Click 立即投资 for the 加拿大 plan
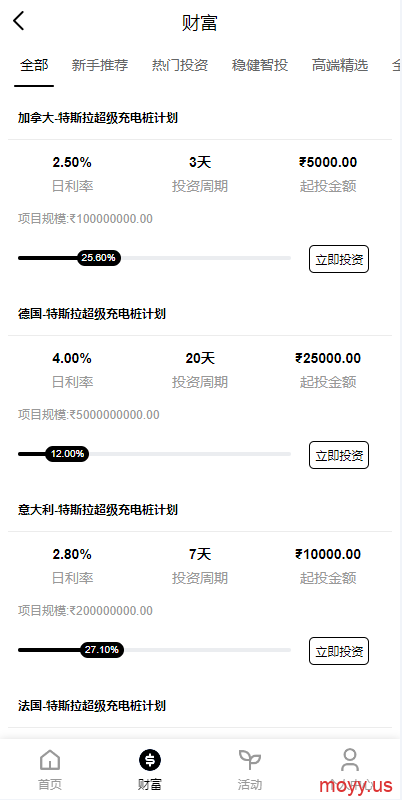 tap(339, 259)
